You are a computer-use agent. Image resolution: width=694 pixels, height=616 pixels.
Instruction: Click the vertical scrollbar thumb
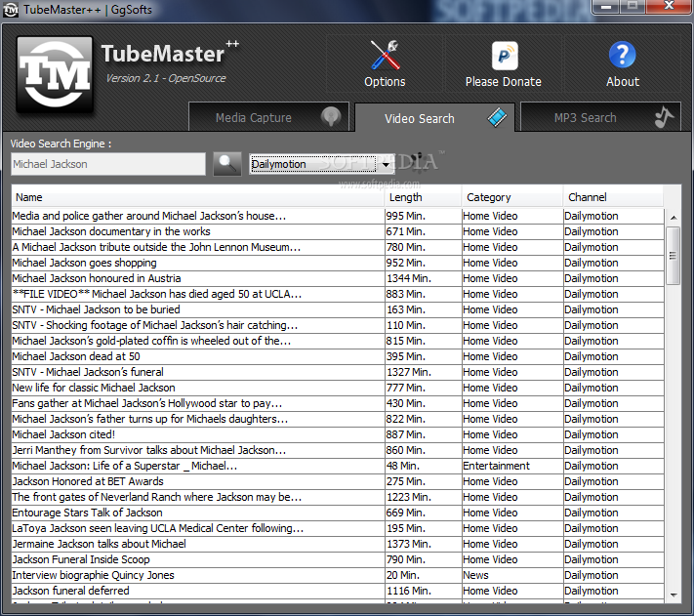point(674,256)
